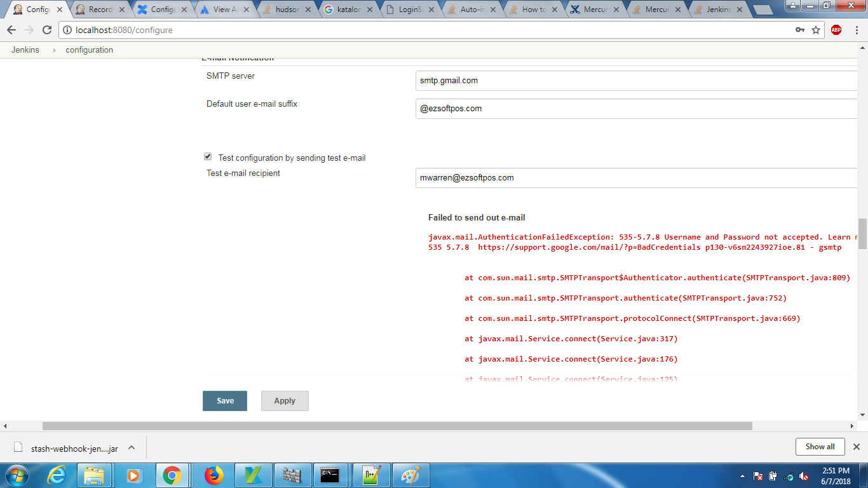Open options for stash-webhook jar download
The height and width of the screenshot is (488, 868).
[x=132, y=447]
